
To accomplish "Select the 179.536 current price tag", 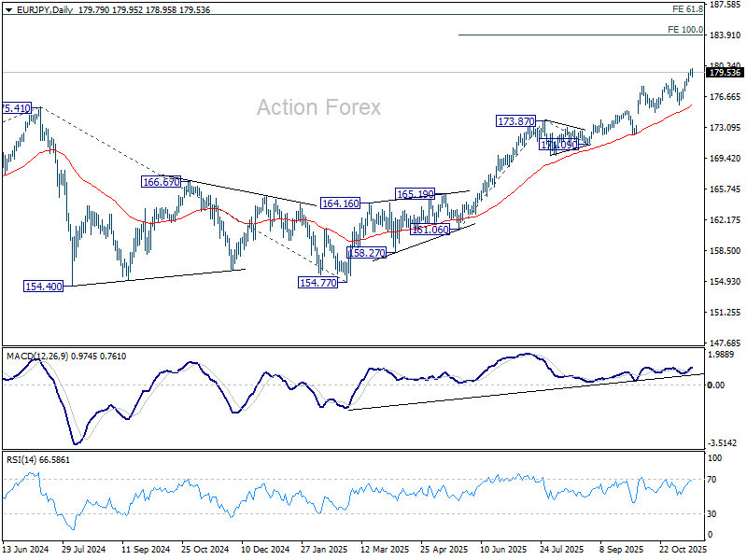I will tap(726, 73).
